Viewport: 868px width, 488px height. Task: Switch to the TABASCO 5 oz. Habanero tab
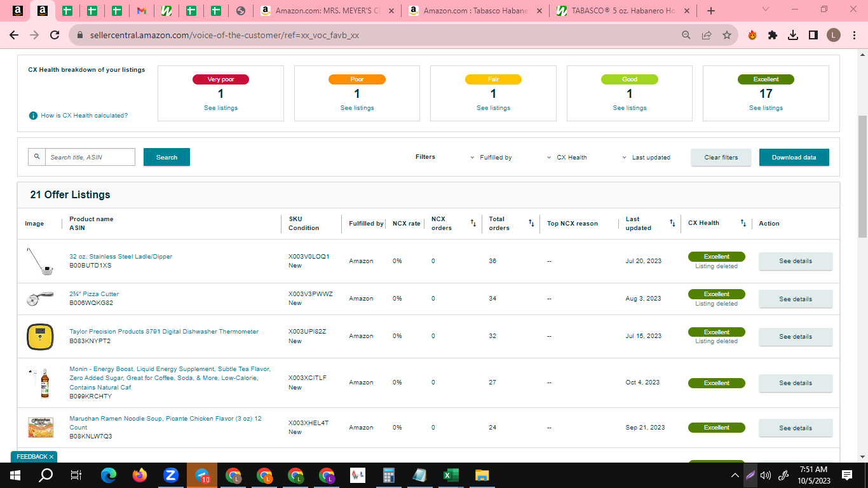624,11
